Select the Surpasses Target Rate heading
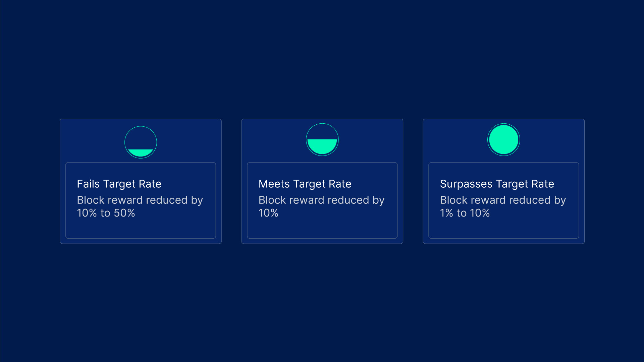Screen dimensions: 644x362 tap(497, 184)
